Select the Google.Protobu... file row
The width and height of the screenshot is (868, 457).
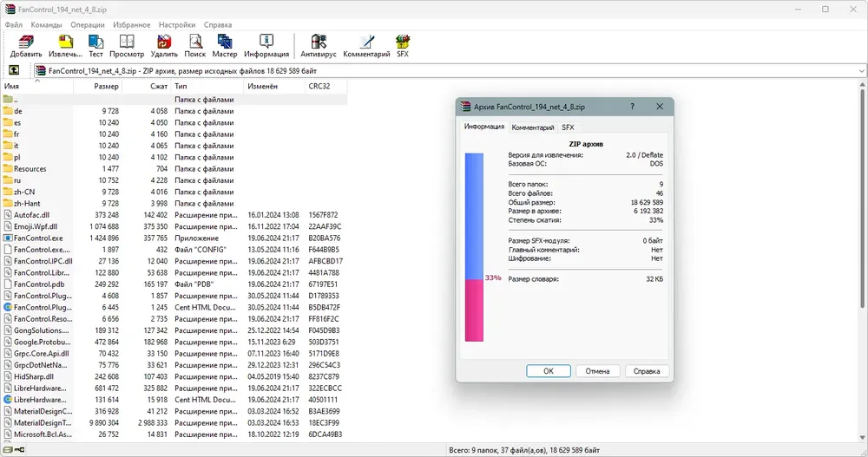(175, 342)
